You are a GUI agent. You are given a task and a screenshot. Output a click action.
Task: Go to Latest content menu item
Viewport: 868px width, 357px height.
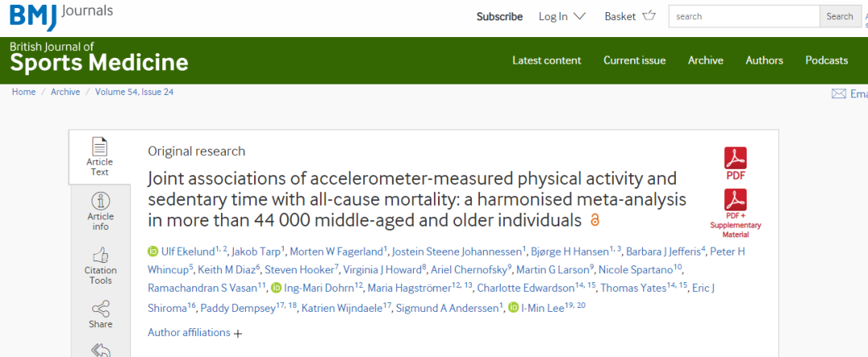(x=547, y=60)
